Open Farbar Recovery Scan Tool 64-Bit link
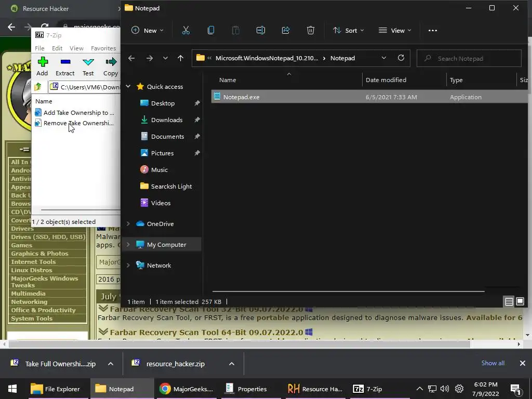Screen dimensions: 532x399 pos(206,332)
